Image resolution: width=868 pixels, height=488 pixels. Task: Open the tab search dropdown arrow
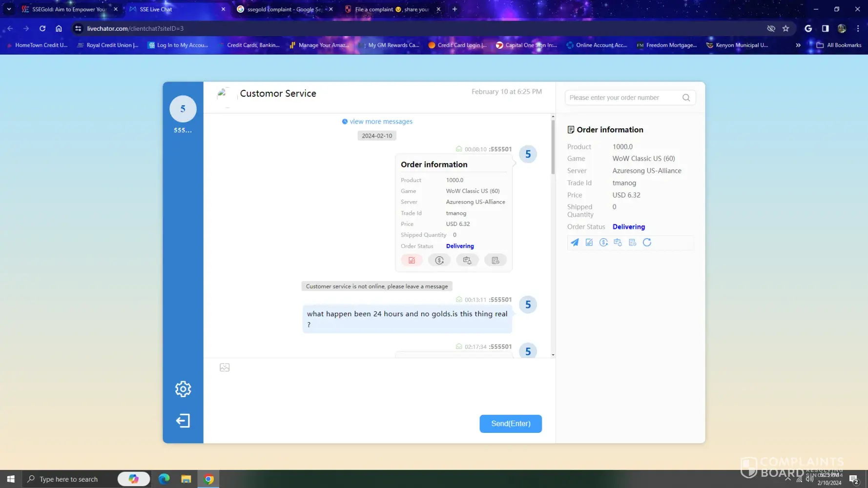pyautogui.click(x=9, y=9)
